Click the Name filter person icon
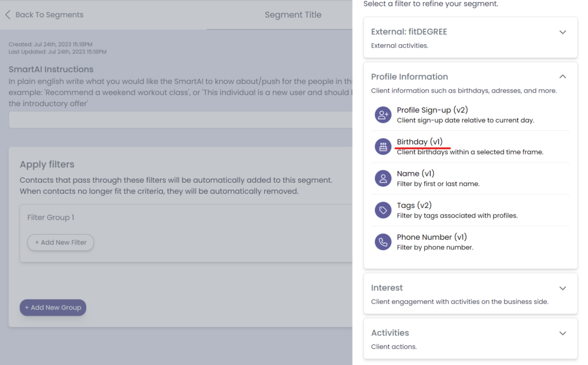588x365 pixels. click(383, 178)
